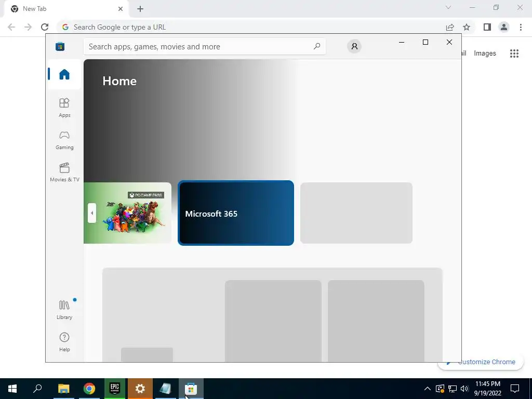
Task: Open a new Chrome tab with plus
Action: [x=140, y=9]
